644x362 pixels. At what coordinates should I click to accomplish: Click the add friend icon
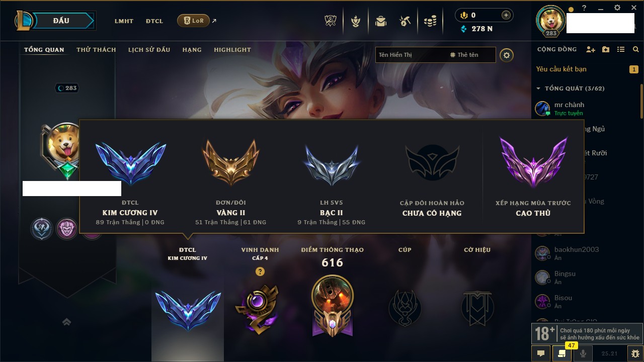coord(591,49)
